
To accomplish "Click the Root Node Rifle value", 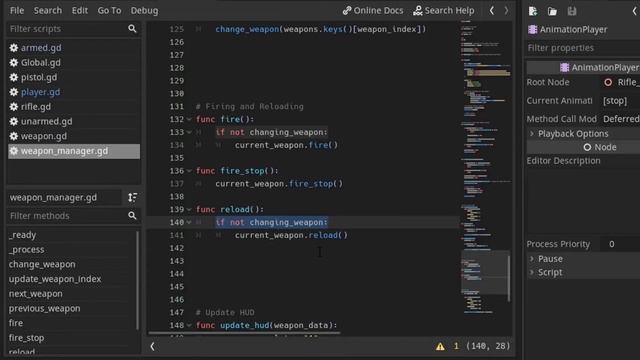I will [x=621, y=82].
